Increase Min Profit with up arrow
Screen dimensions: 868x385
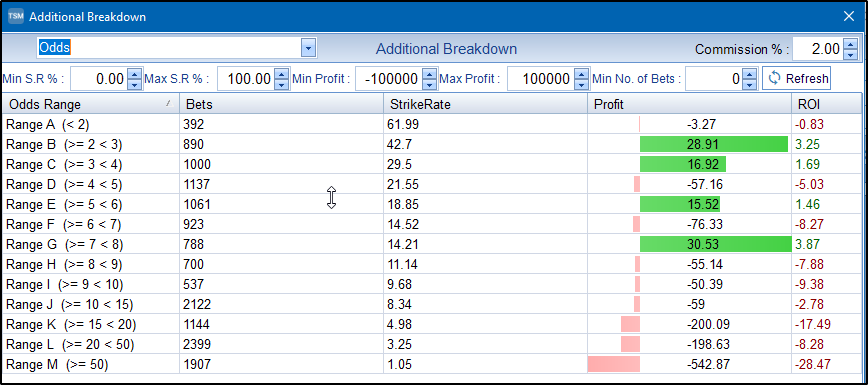pyautogui.click(x=429, y=74)
